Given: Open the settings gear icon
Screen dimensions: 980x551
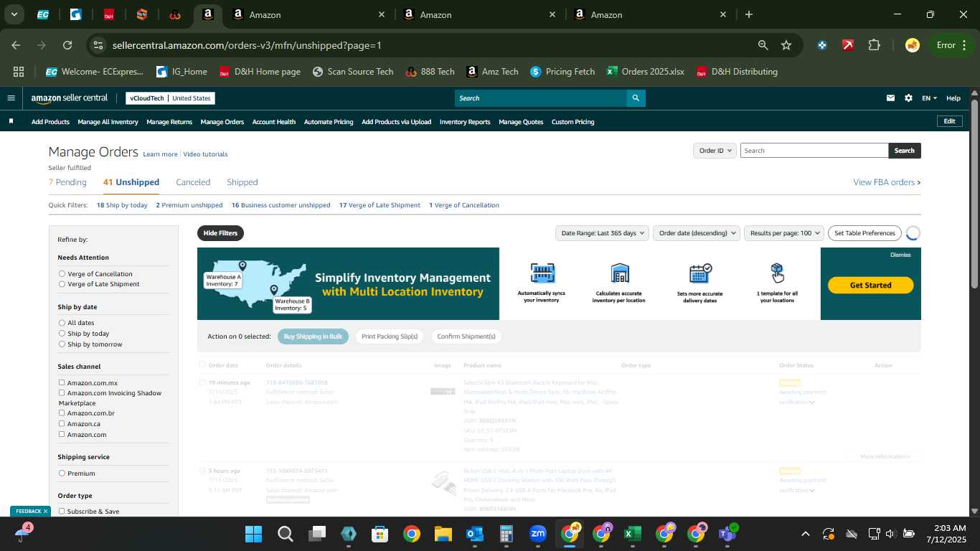Looking at the screenshot, I should point(908,98).
